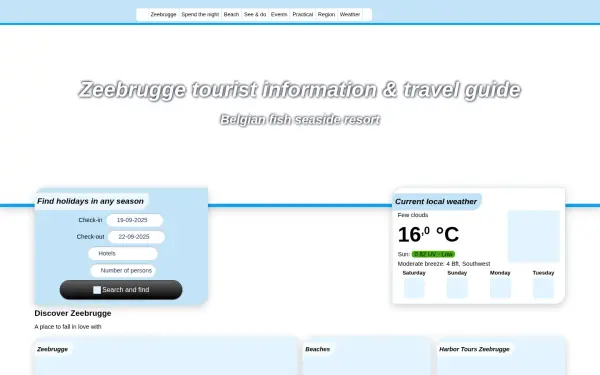Open the Region menu item
600x375 pixels.
pyautogui.click(x=326, y=15)
